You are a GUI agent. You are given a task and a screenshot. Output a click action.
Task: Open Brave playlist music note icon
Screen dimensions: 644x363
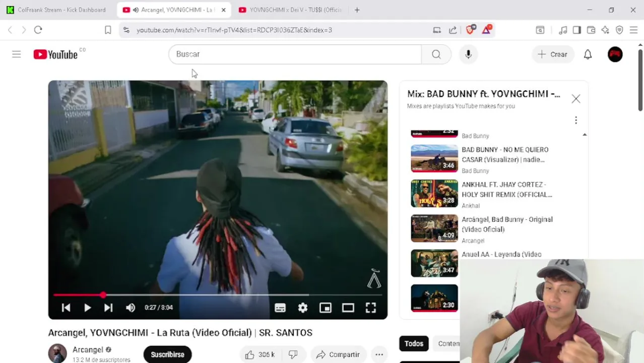[x=563, y=30]
